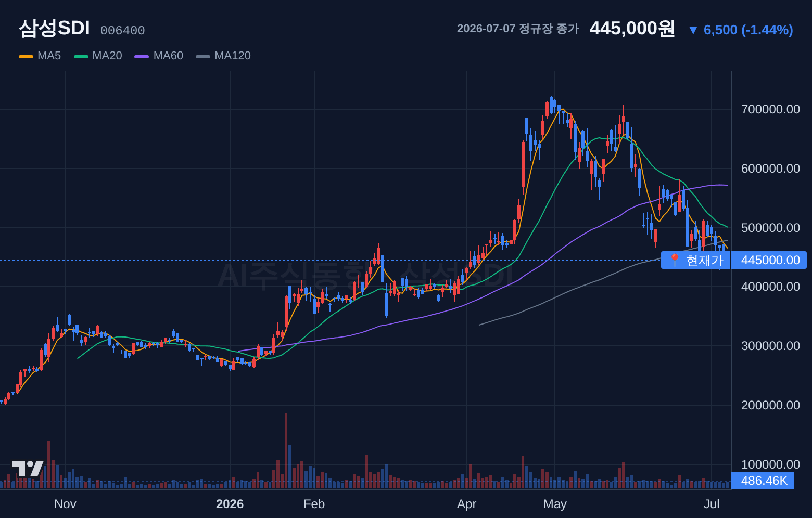Screen dimensions: 812x518
Task: Click the 486.46K volume axis label
Action: [763, 481]
